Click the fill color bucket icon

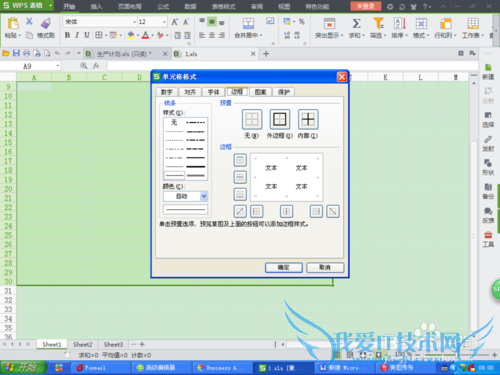point(131,35)
